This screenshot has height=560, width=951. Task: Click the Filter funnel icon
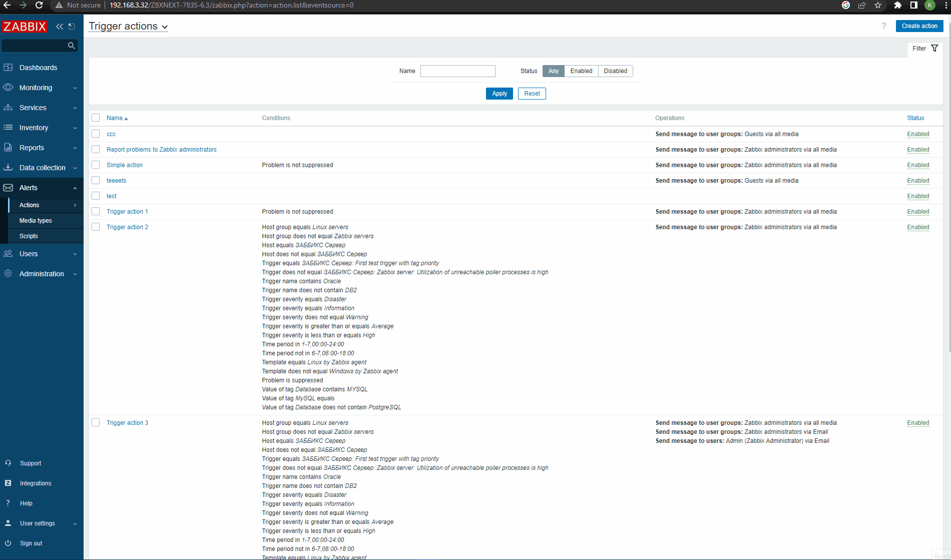pos(934,49)
